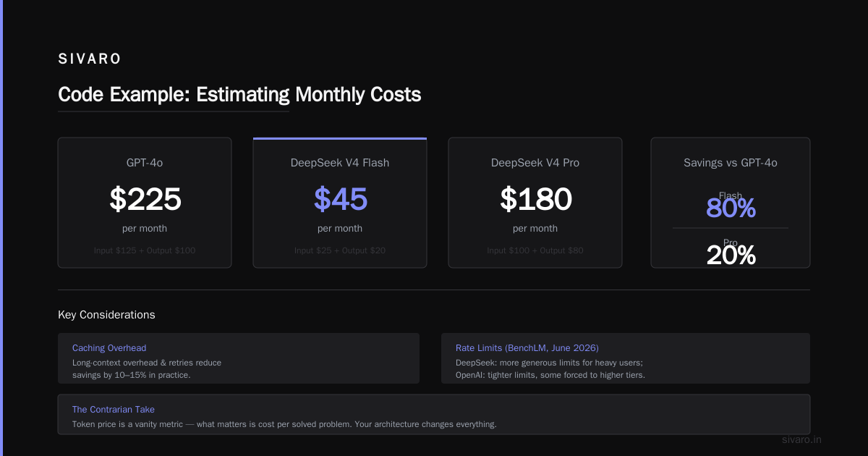Click the $225 monthly cost figure
Image resolution: width=868 pixels, height=456 pixels.
click(x=145, y=199)
